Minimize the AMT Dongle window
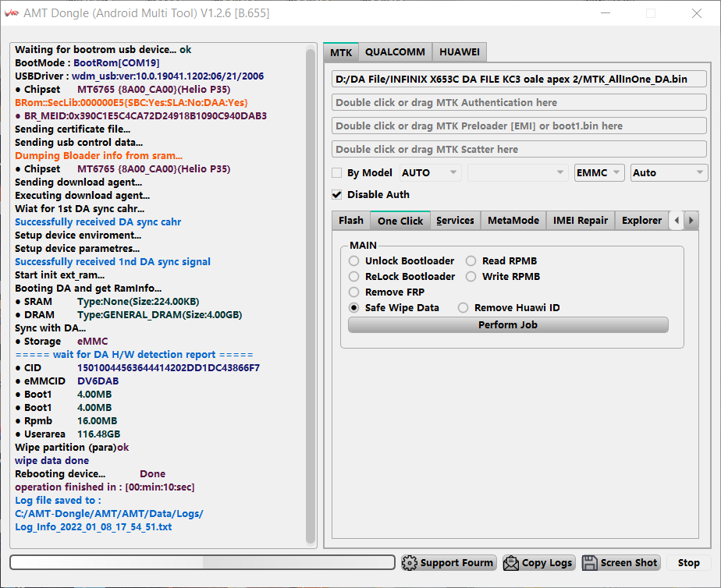 (606, 13)
